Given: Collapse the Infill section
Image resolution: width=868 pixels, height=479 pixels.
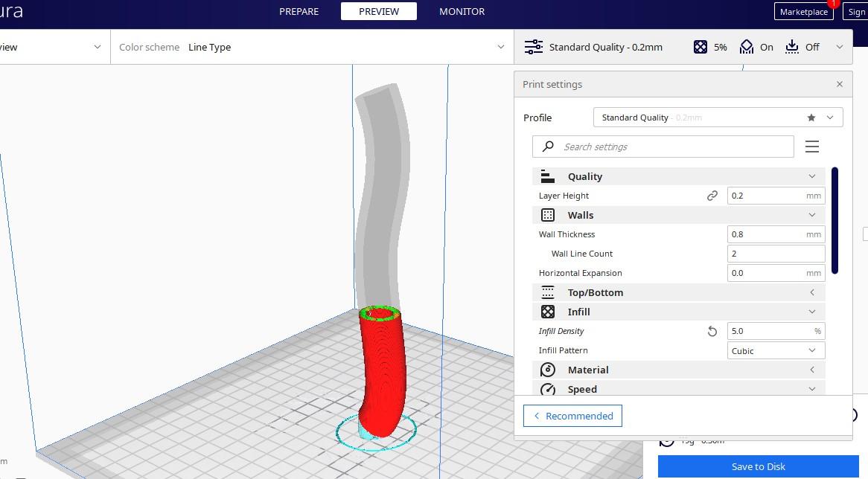Looking at the screenshot, I should tap(811, 312).
